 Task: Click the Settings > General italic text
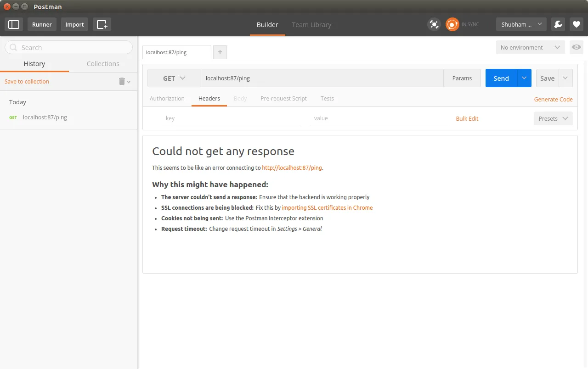pos(300,229)
